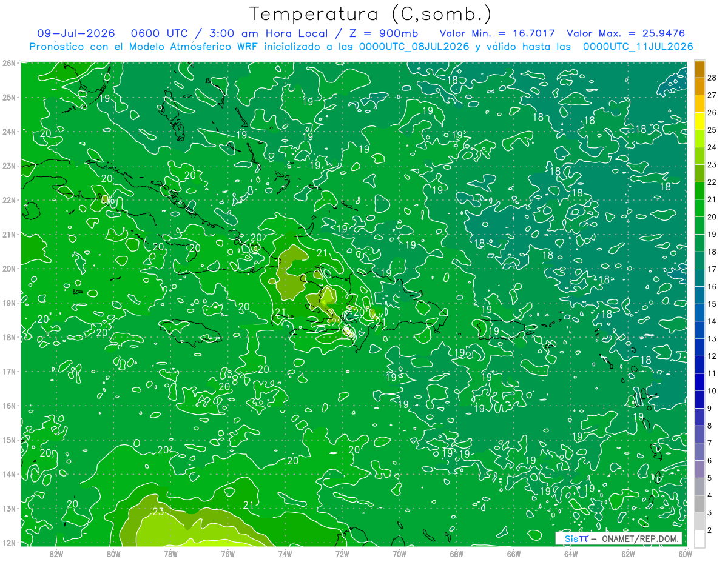This screenshot has width=728, height=562.
Task: Click longitude label '66W'
Action: click(x=514, y=554)
